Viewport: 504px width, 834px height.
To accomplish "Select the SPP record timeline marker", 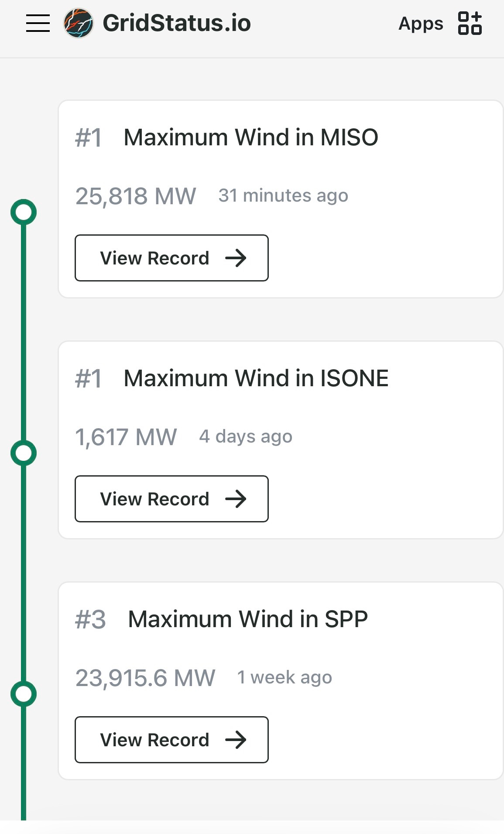I will (x=24, y=694).
